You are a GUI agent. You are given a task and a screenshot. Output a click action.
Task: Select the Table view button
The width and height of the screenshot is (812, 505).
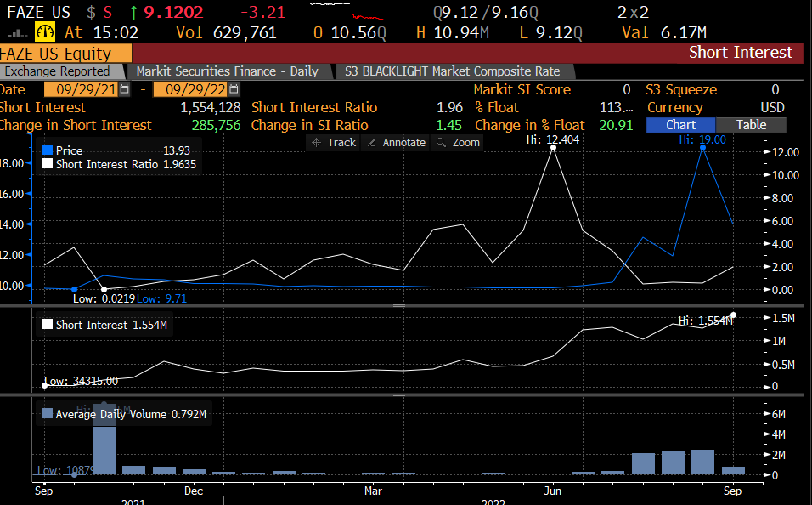click(751, 125)
